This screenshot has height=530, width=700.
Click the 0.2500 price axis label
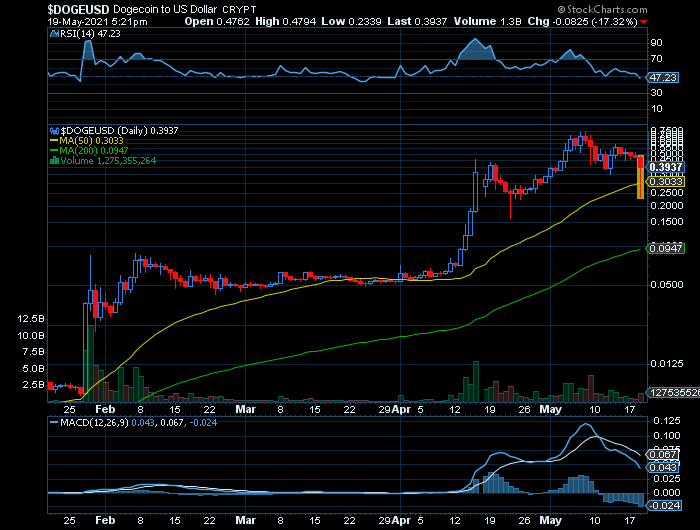[x=667, y=193]
